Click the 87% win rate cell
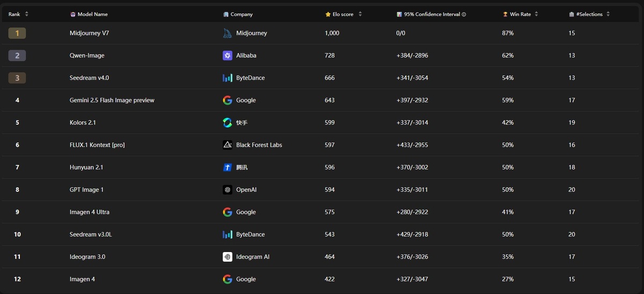644x294 pixels. pyautogui.click(x=508, y=33)
